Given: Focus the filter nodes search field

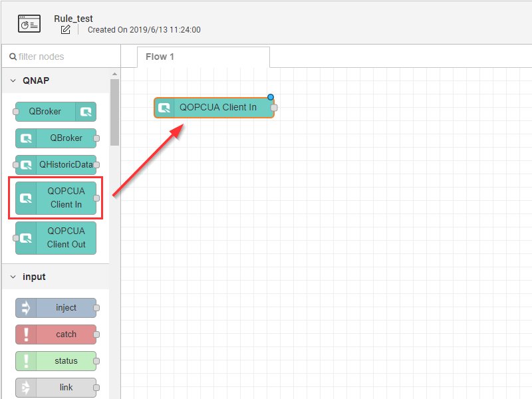Looking at the screenshot, I should pos(61,57).
